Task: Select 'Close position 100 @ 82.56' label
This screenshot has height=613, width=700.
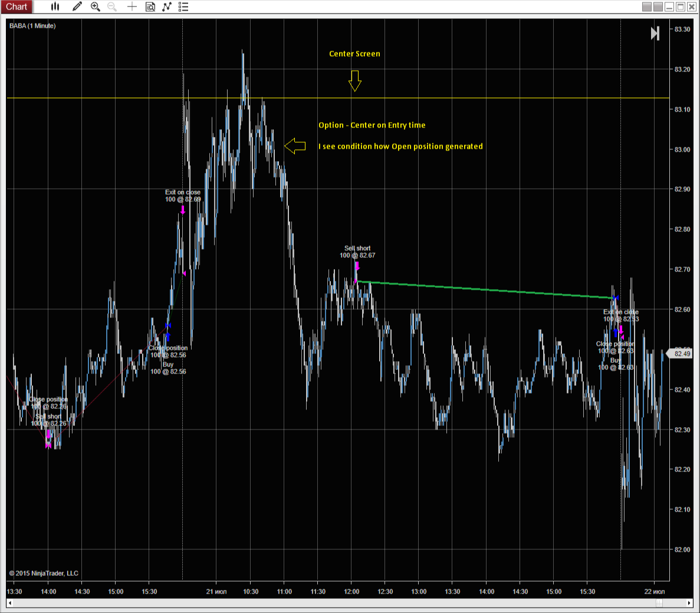Action: 168,352
